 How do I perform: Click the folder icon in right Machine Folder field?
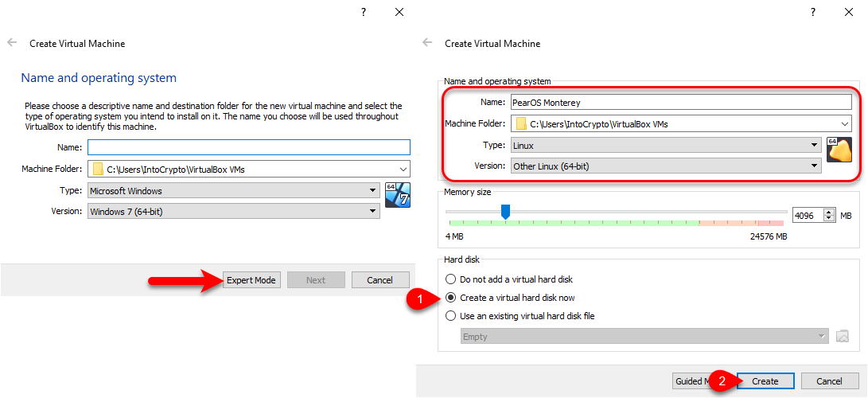click(521, 124)
